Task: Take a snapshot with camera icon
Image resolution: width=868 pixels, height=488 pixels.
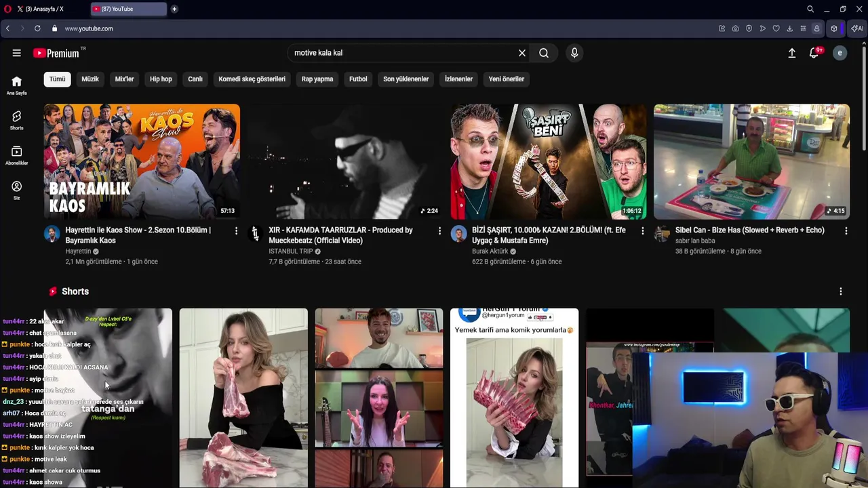Action: pyautogui.click(x=735, y=28)
